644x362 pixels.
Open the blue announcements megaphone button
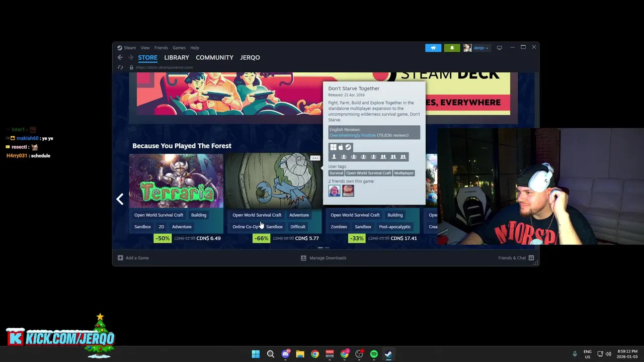tap(433, 48)
